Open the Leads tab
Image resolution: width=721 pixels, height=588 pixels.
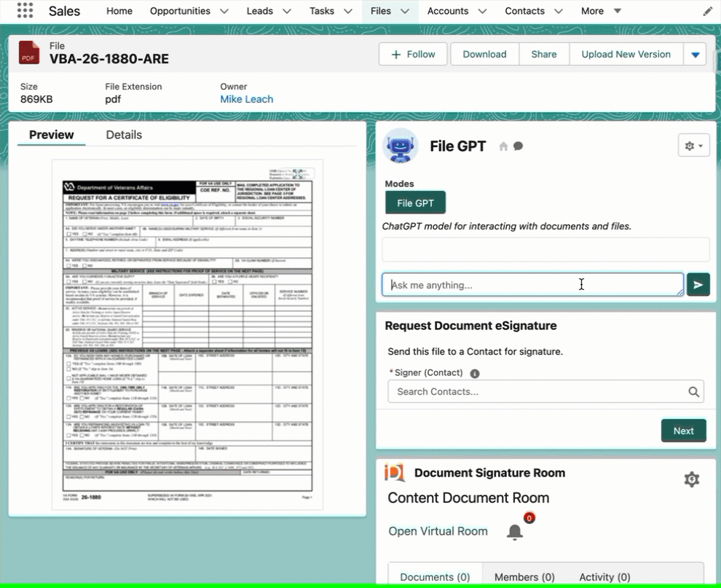point(259,11)
